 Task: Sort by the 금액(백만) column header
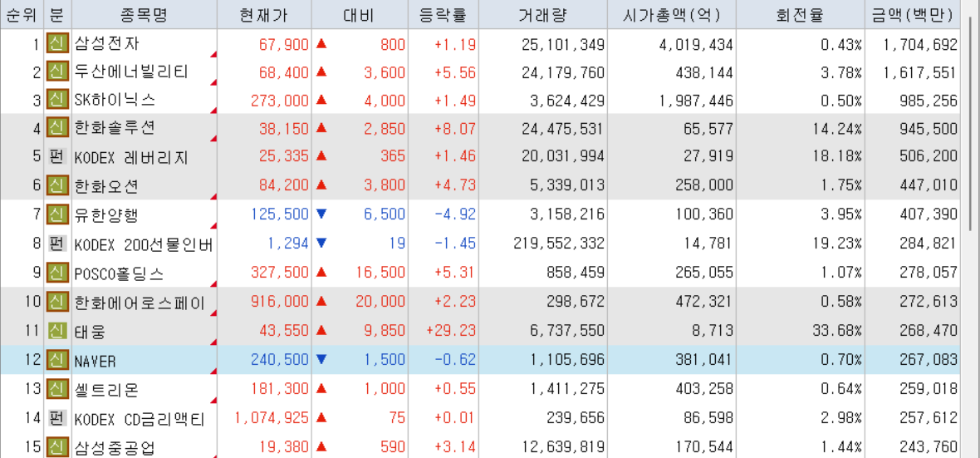tap(913, 15)
